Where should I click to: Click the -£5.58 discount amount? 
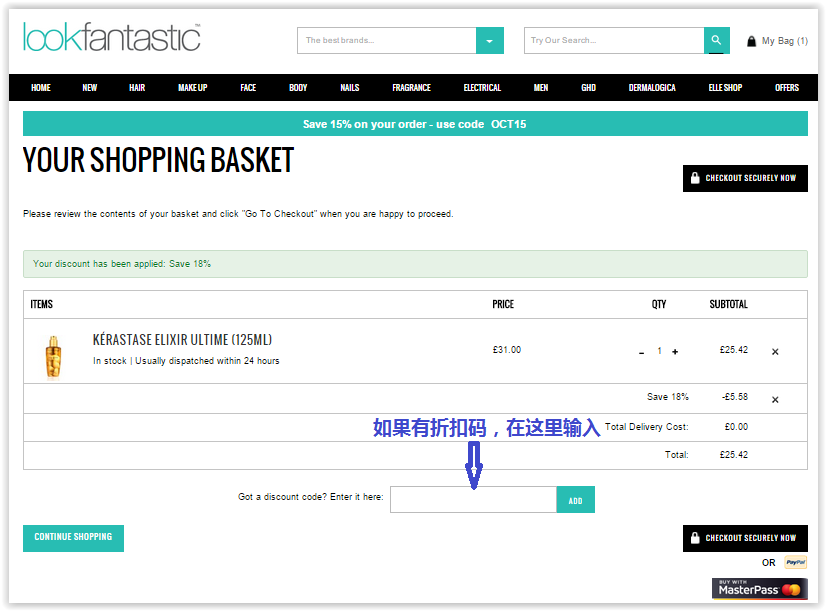[x=735, y=397]
